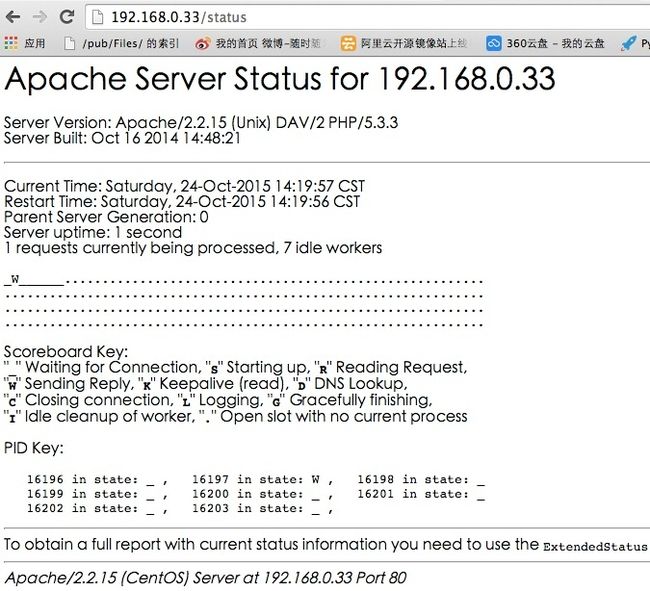Click the Weibo bookmark icon
Screen dimensions: 650x591
coord(203,44)
